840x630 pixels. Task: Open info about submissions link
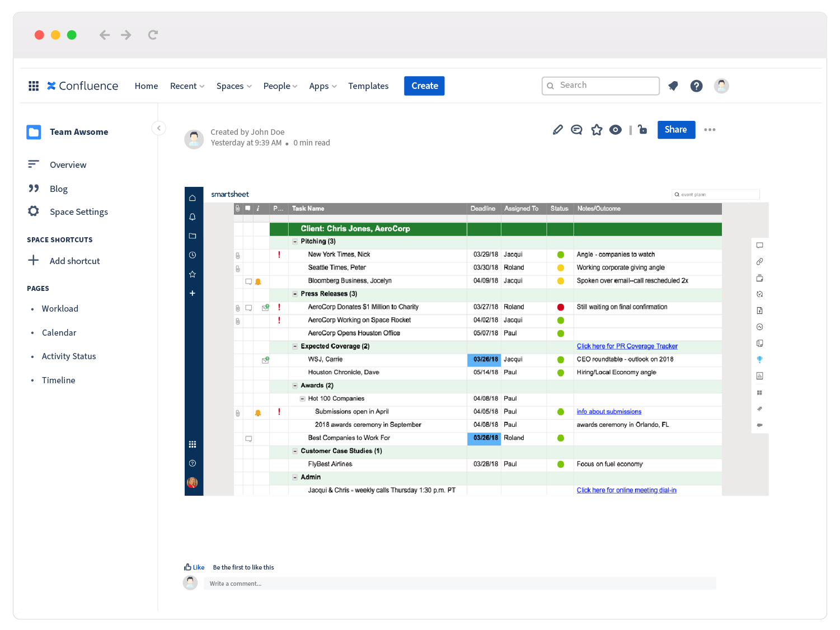click(609, 412)
